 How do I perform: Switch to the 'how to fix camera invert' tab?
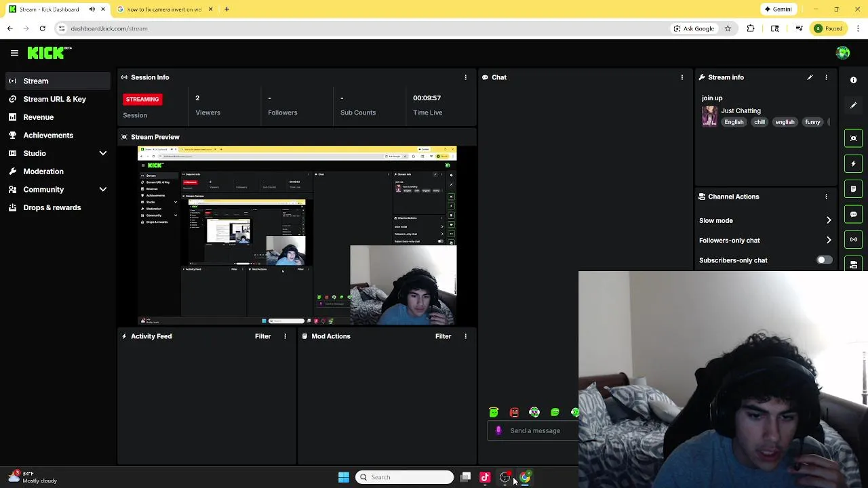click(x=164, y=9)
